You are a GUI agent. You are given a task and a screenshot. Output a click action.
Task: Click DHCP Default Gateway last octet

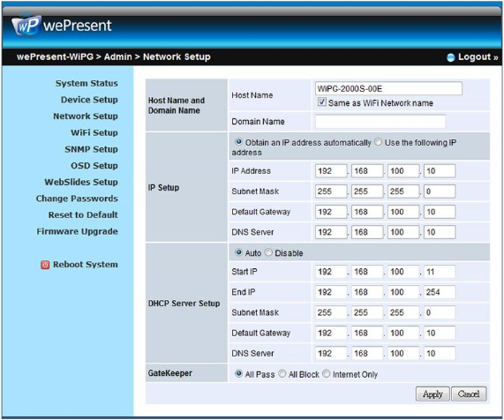[440, 333]
